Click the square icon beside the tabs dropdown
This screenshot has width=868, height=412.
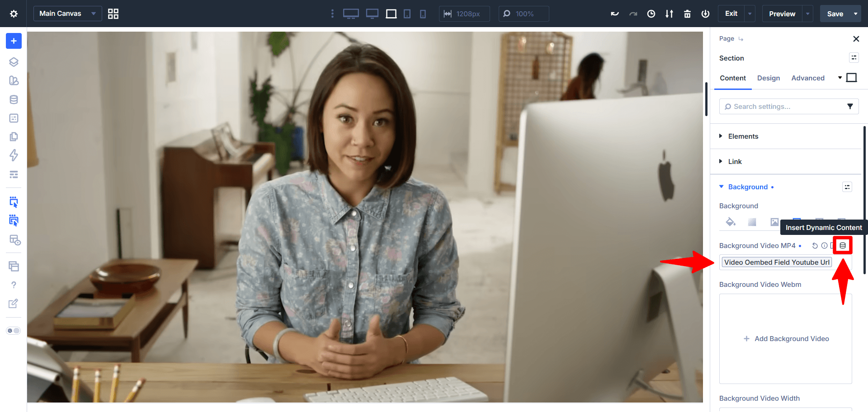point(851,78)
